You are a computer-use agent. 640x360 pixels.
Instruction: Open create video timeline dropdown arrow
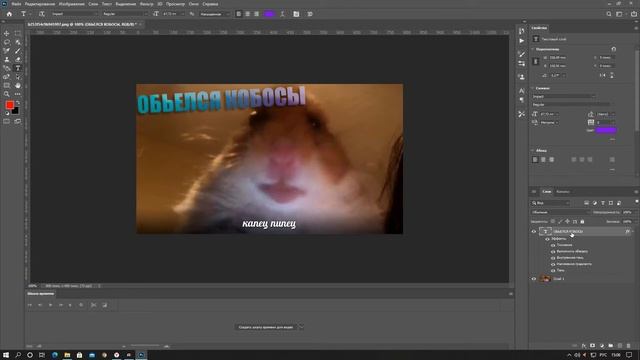(x=301, y=327)
